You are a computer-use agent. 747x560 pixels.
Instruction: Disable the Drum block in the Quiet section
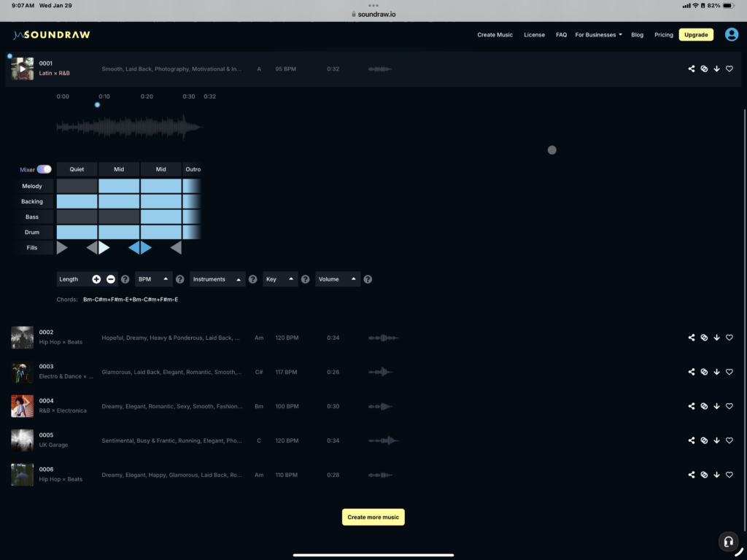(x=77, y=232)
